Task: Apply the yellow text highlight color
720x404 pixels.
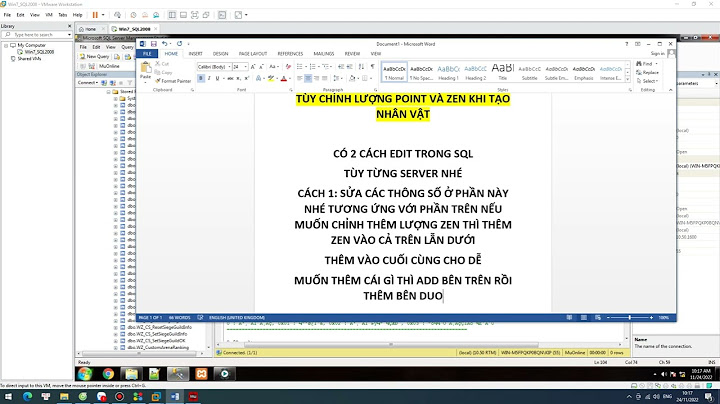Action: [271, 79]
